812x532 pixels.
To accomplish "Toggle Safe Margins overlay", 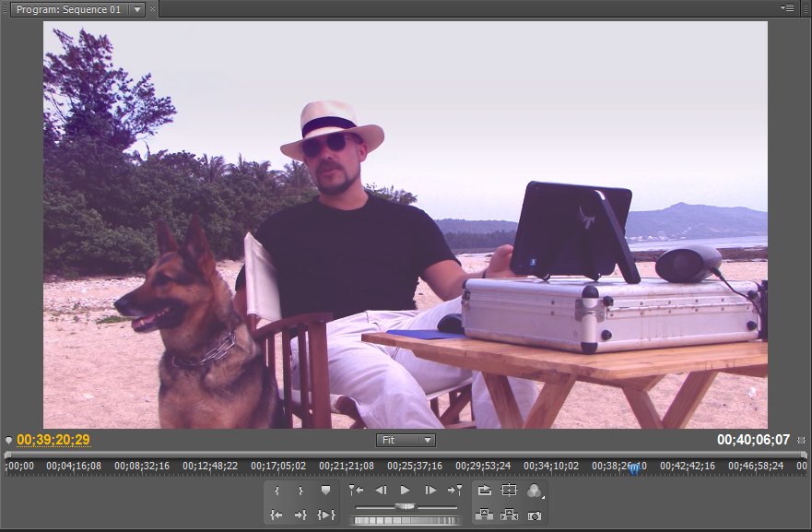I will click(x=510, y=491).
